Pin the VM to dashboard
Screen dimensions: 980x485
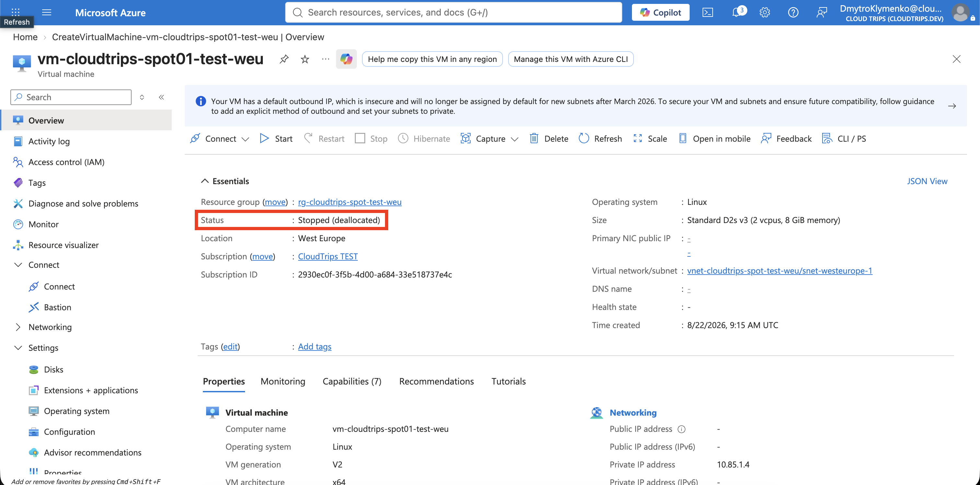284,59
